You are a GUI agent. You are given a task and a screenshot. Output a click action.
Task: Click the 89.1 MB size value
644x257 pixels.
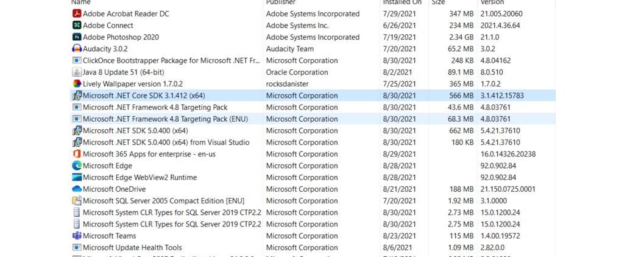tap(461, 72)
